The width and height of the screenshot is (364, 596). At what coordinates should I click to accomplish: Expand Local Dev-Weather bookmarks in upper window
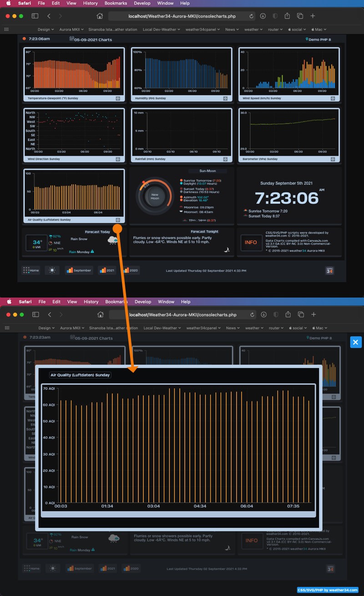click(162, 29)
